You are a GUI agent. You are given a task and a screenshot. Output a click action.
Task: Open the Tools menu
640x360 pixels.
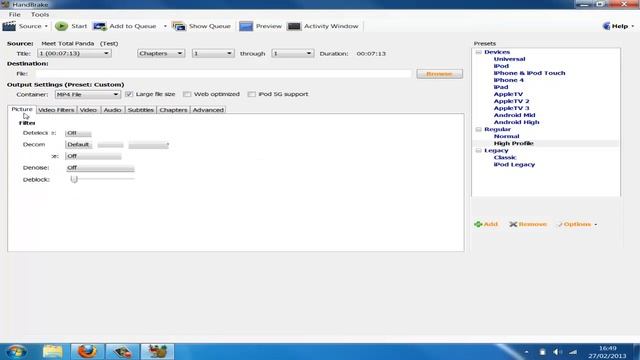pos(40,14)
